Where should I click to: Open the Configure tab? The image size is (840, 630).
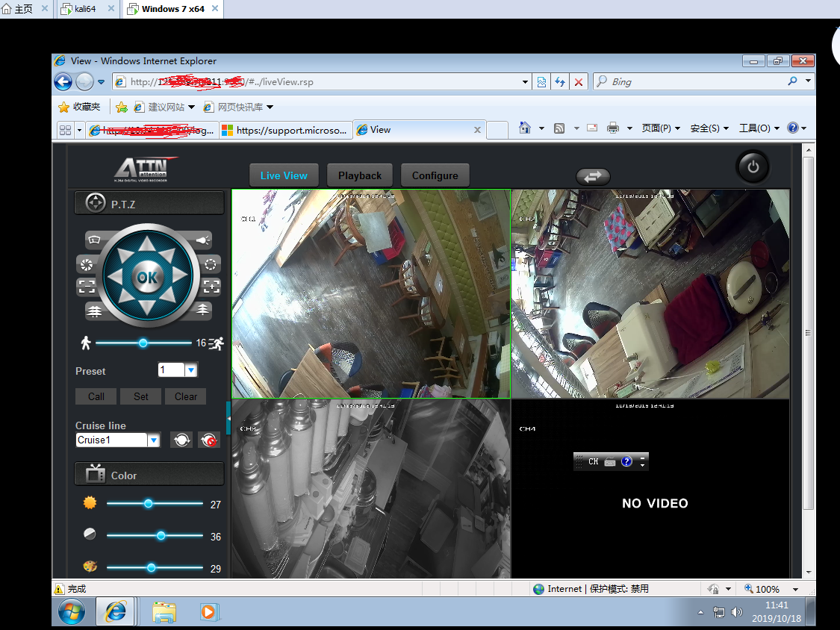click(435, 175)
